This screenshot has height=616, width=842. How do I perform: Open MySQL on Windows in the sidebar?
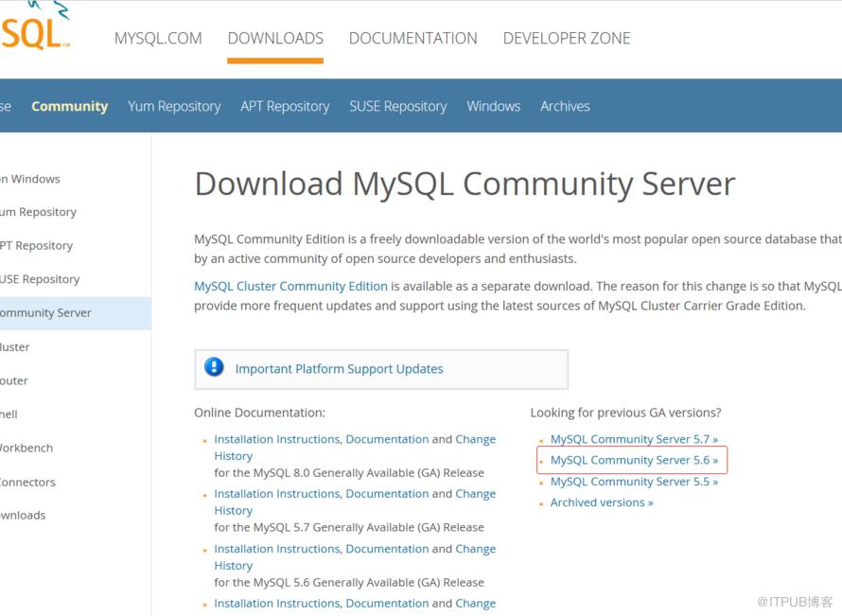30,179
